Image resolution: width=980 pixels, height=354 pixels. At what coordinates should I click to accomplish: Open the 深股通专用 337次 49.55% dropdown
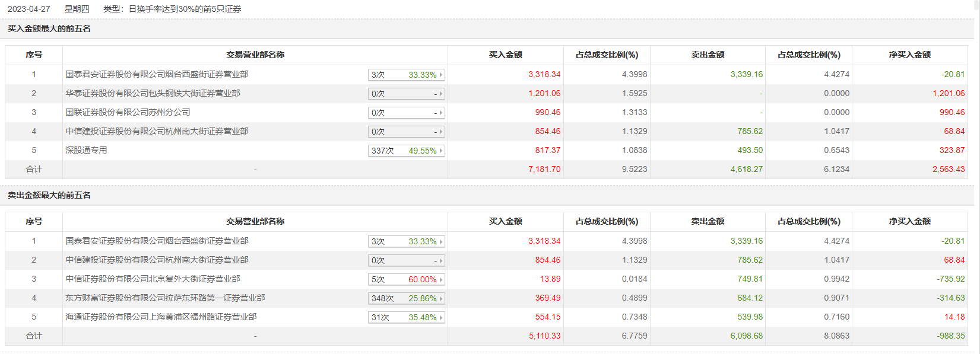click(x=407, y=151)
